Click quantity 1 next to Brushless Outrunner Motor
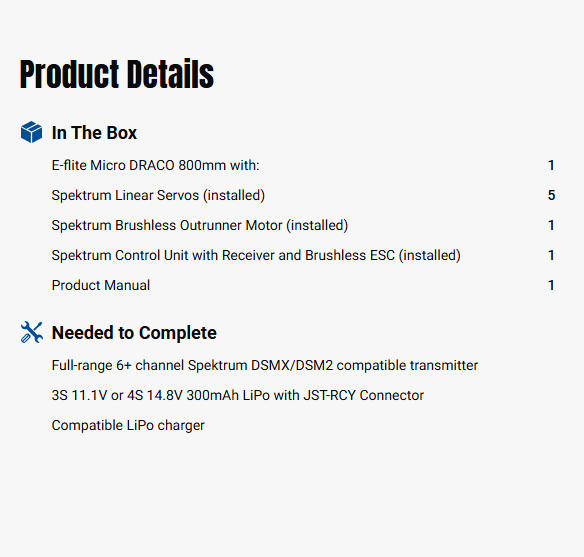This screenshot has height=557, width=584. click(x=551, y=225)
